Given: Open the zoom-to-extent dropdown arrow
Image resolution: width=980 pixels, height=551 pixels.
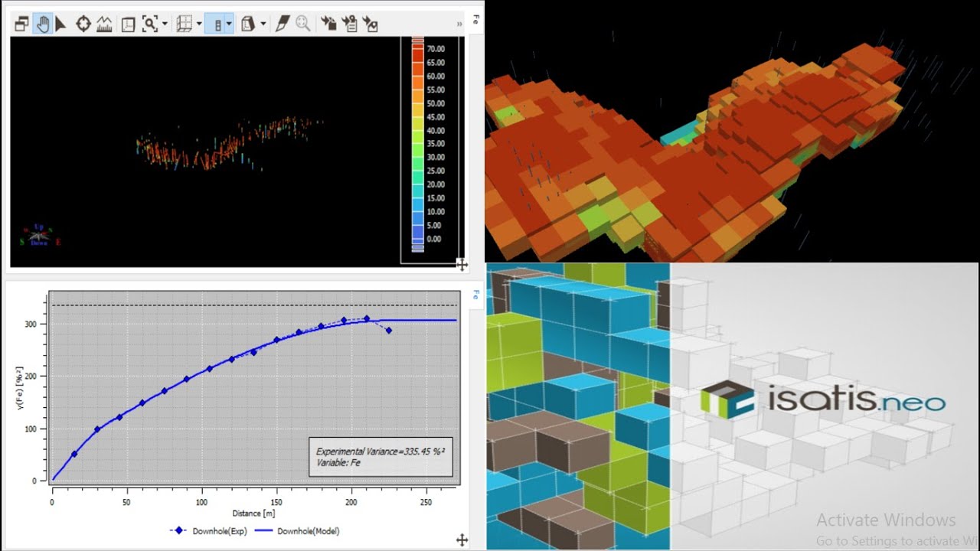Looking at the screenshot, I should 164,24.
